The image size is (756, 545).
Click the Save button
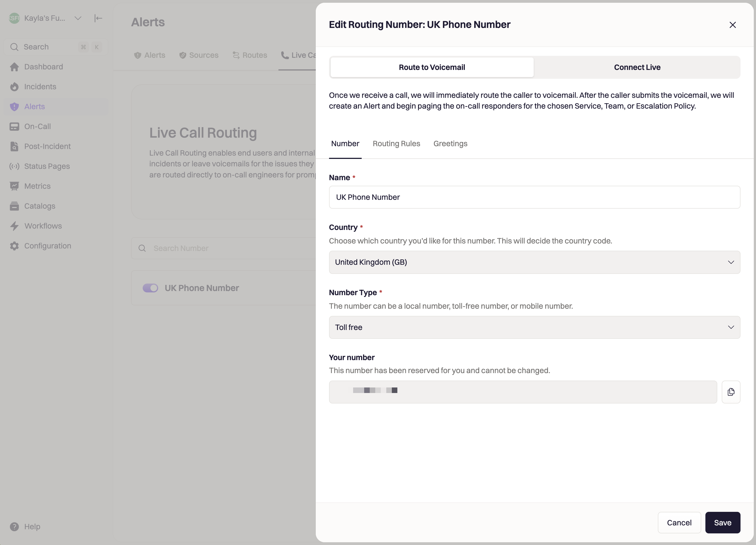[x=722, y=522]
